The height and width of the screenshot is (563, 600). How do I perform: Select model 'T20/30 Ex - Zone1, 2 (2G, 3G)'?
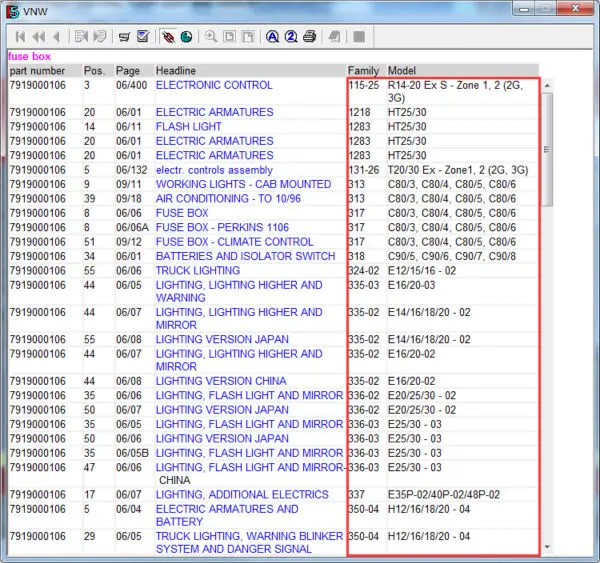pos(458,170)
